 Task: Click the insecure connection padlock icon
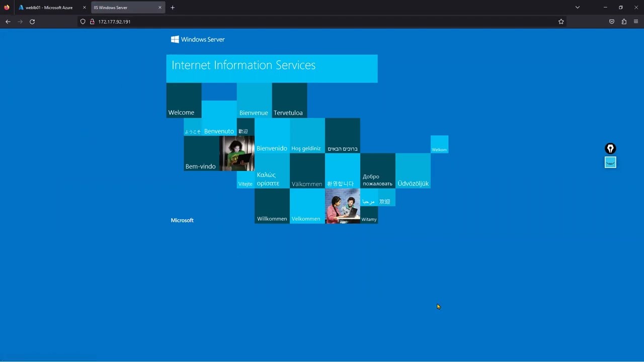click(x=92, y=22)
